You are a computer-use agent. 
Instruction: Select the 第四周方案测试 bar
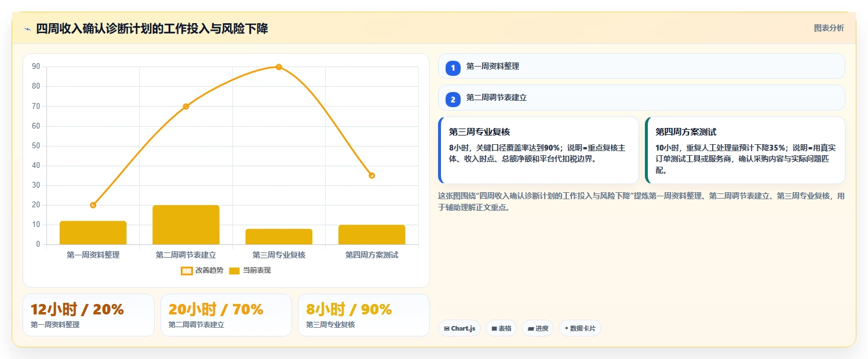[372, 235]
